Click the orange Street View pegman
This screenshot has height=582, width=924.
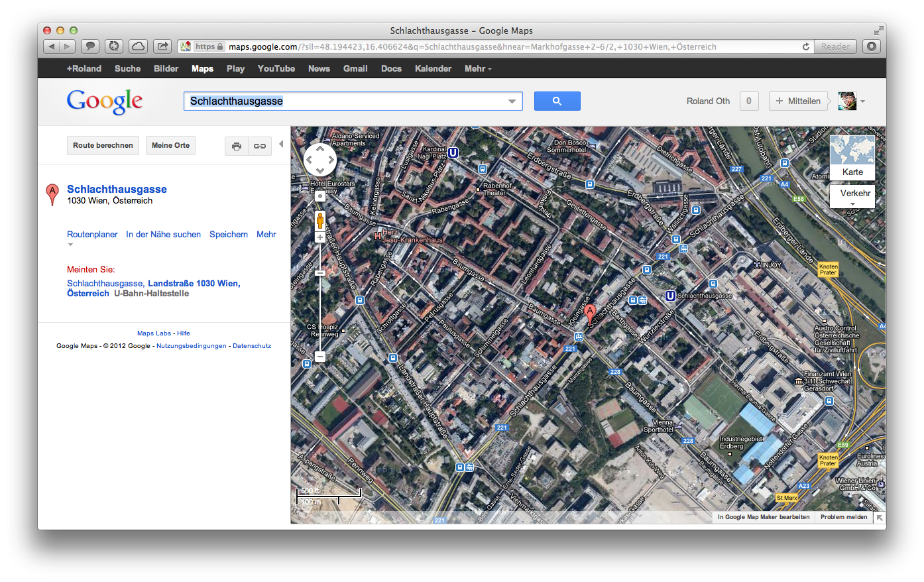coord(320,221)
